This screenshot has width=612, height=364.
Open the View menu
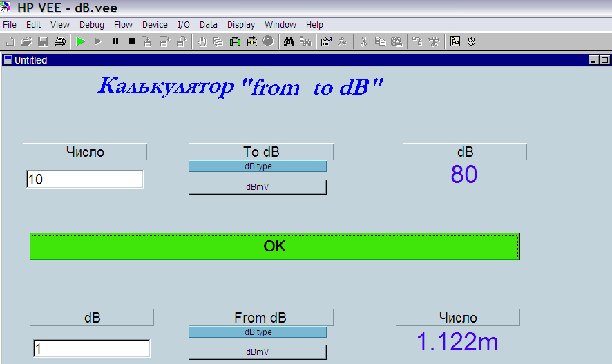click(x=59, y=25)
